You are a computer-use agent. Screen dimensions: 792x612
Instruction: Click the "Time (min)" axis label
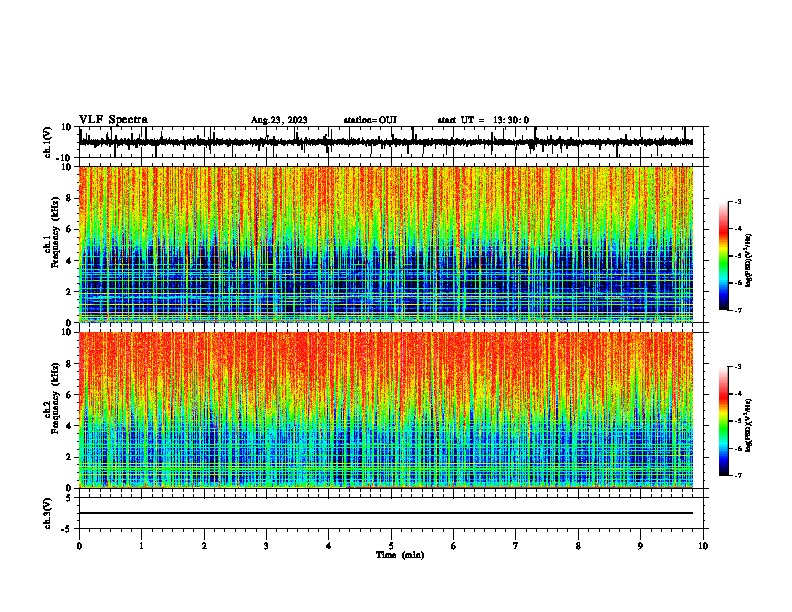(x=400, y=555)
